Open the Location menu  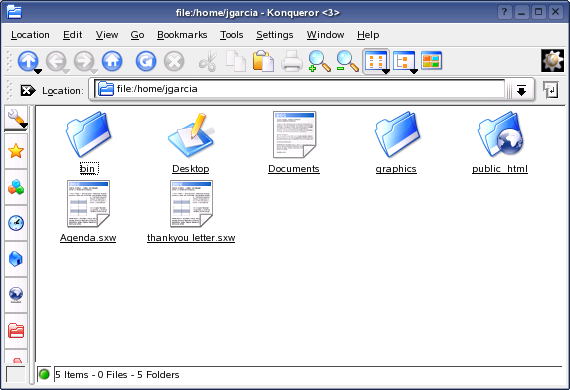click(x=30, y=35)
